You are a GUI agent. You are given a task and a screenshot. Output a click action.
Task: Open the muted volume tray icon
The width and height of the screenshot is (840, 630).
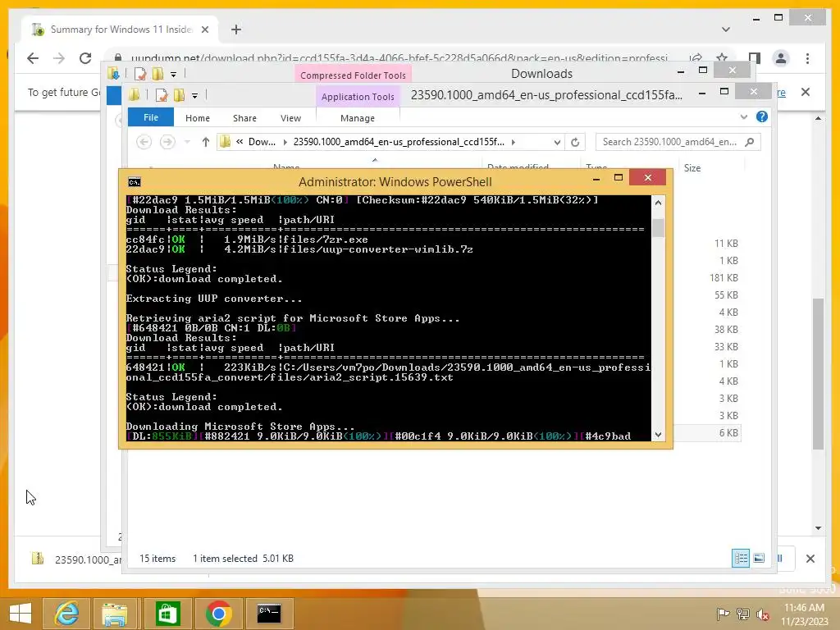763,614
